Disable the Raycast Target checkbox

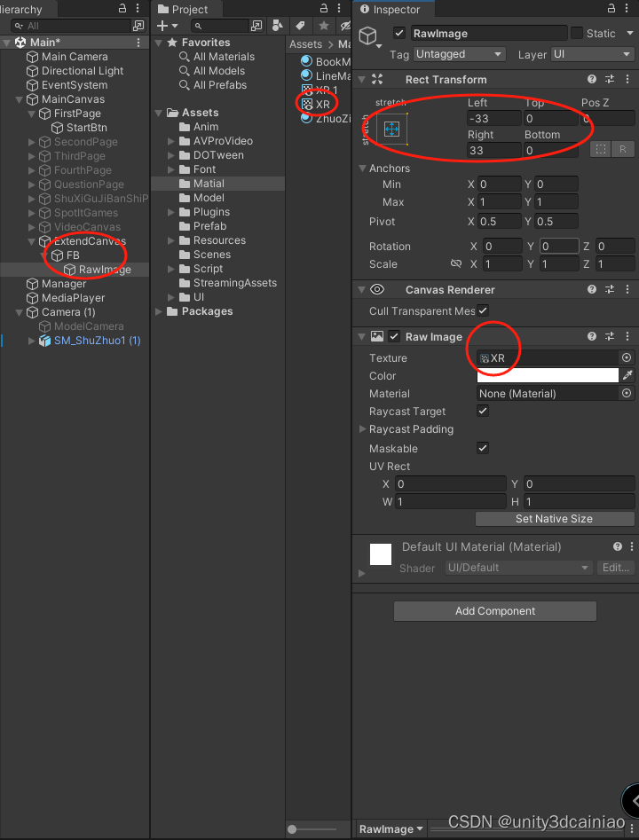484,412
